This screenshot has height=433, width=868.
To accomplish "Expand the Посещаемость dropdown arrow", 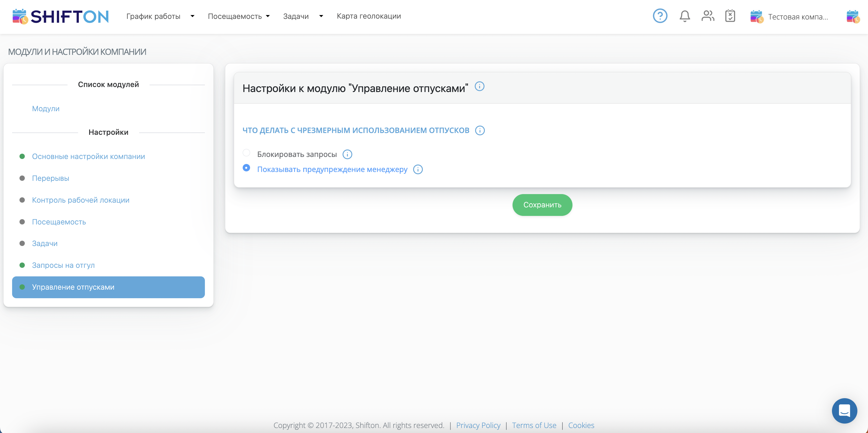I will 268,16.
